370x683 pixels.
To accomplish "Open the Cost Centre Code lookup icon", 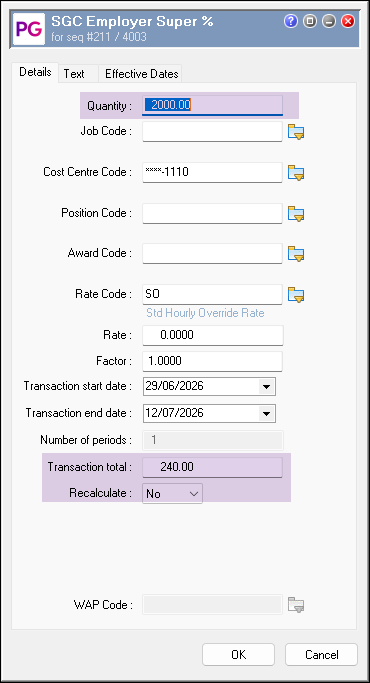I will (x=296, y=172).
